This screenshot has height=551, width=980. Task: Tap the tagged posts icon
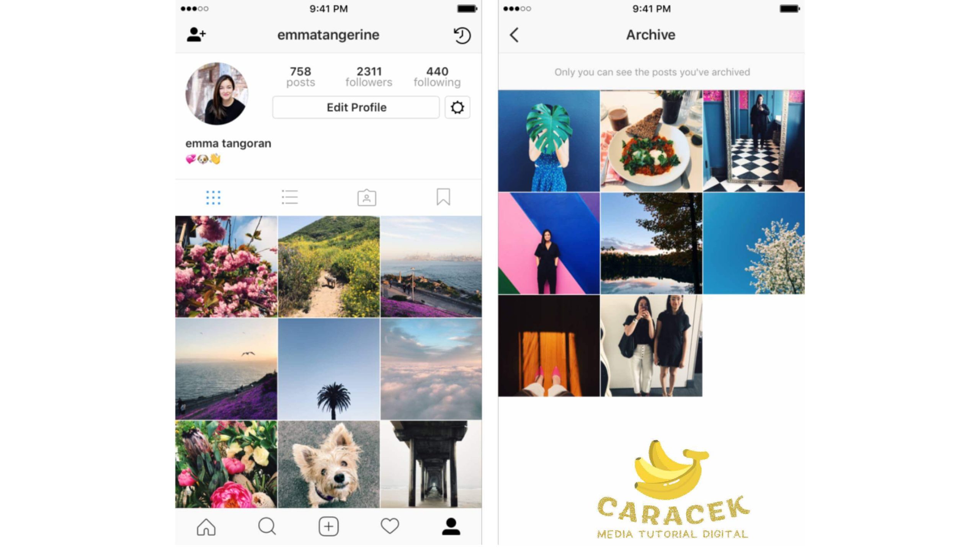pos(367,197)
